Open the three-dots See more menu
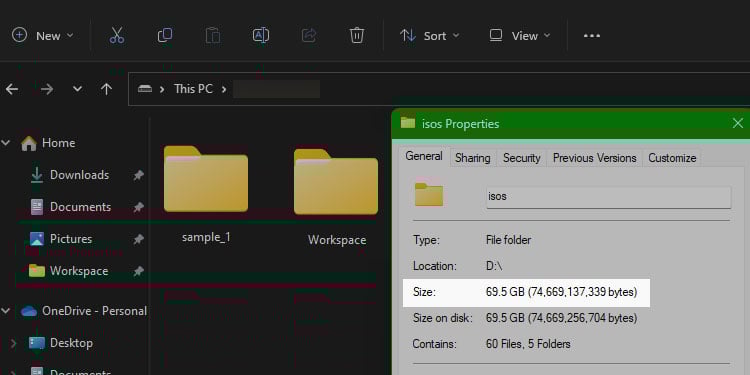 pyautogui.click(x=592, y=36)
